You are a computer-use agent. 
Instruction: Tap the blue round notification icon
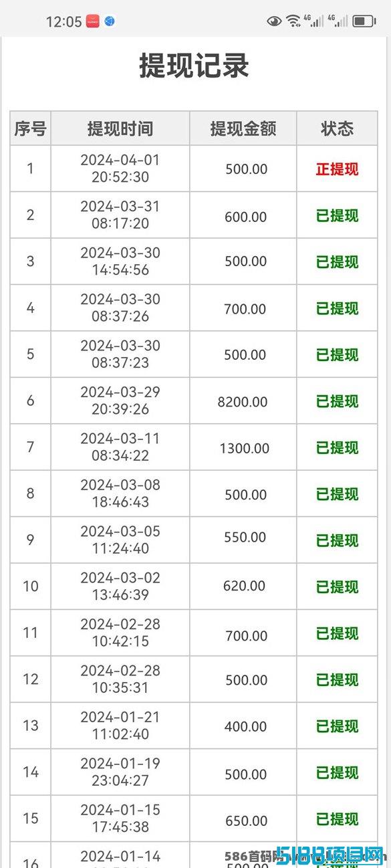tap(110, 21)
